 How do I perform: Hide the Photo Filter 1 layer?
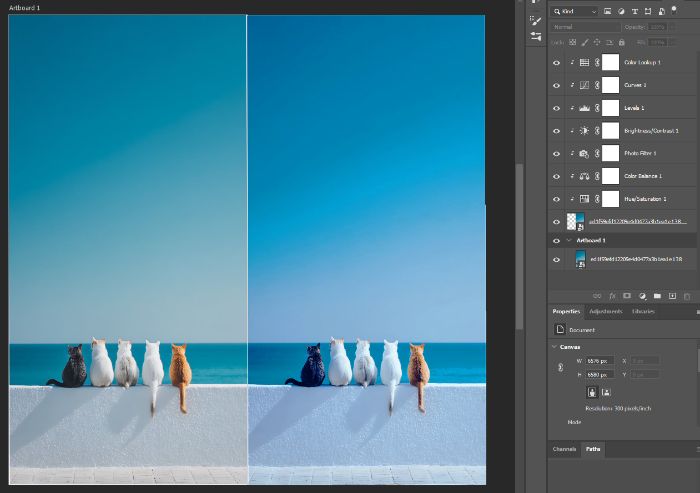[556, 154]
